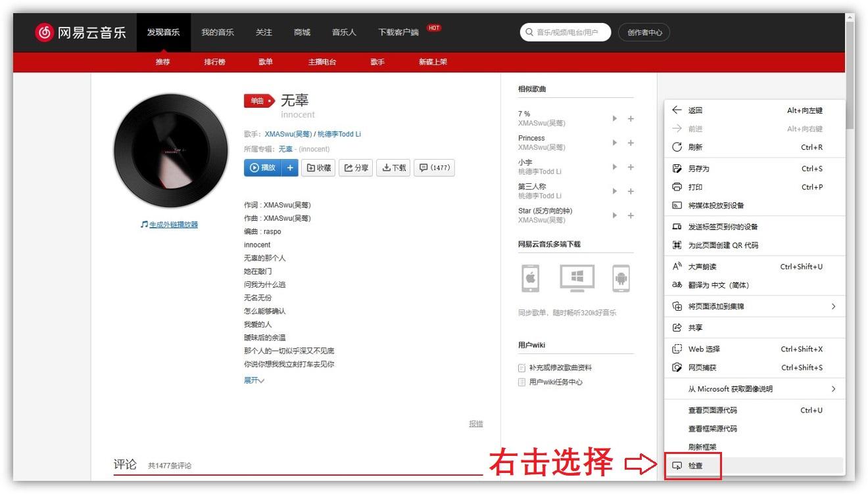The width and height of the screenshot is (868, 494).
Task: Open the 我的音乐 tab
Action: [x=218, y=32]
